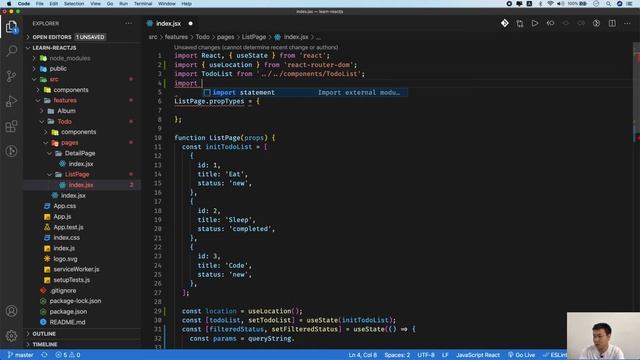Open the Terminal menu
The height and width of the screenshot is (360, 640).
(143, 4)
